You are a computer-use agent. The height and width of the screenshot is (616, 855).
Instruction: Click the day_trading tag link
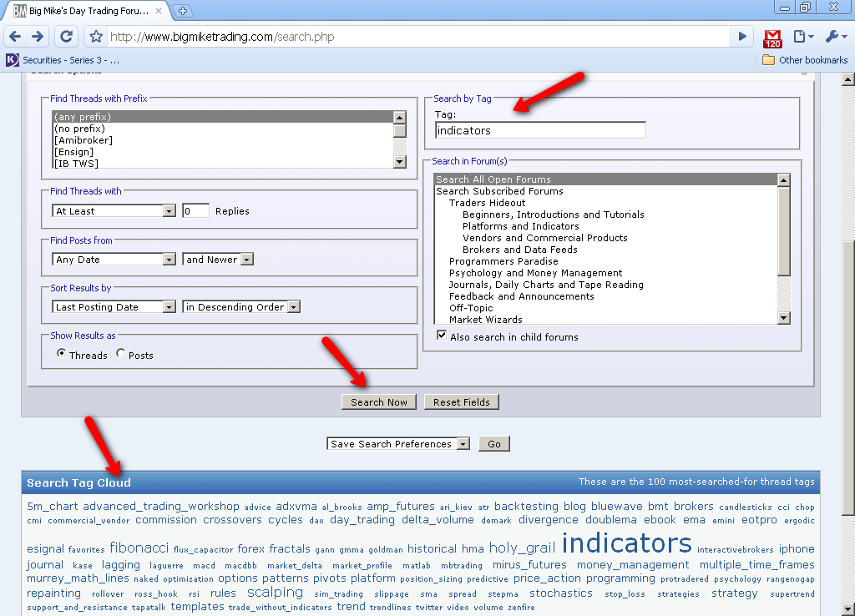[x=362, y=520]
